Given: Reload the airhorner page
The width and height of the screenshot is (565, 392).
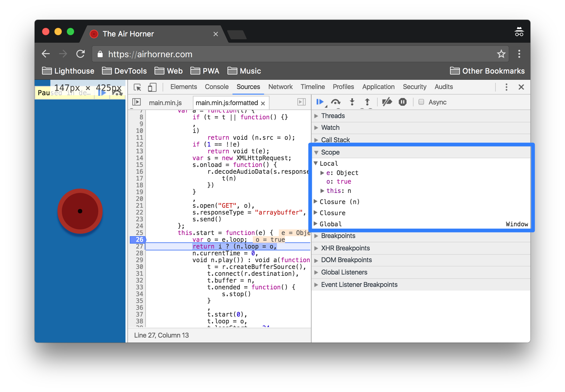Looking at the screenshot, I should pos(81,54).
